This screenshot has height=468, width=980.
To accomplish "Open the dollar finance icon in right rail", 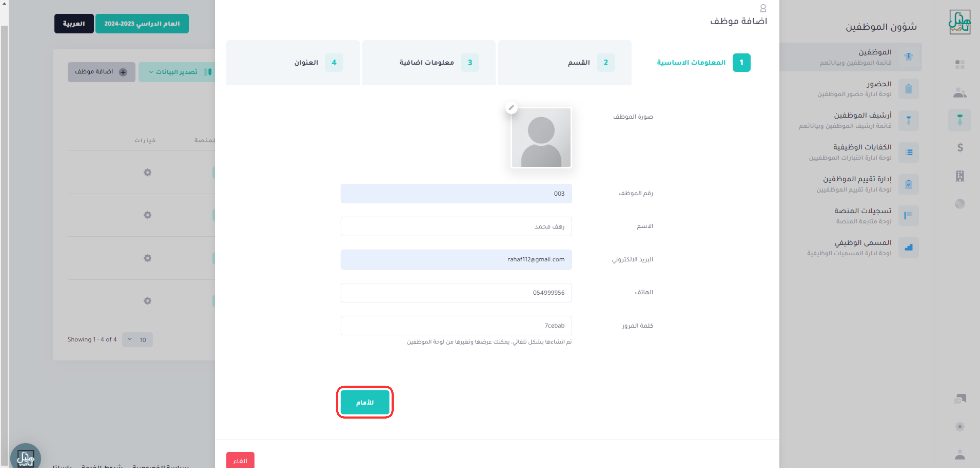I will (960, 147).
